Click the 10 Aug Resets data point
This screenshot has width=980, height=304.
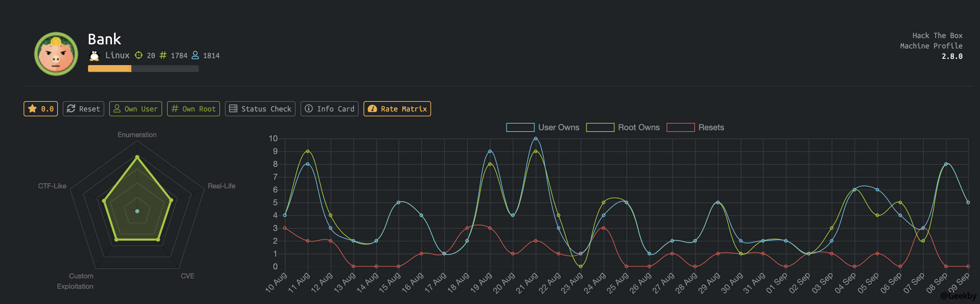[x=285, y=228]
